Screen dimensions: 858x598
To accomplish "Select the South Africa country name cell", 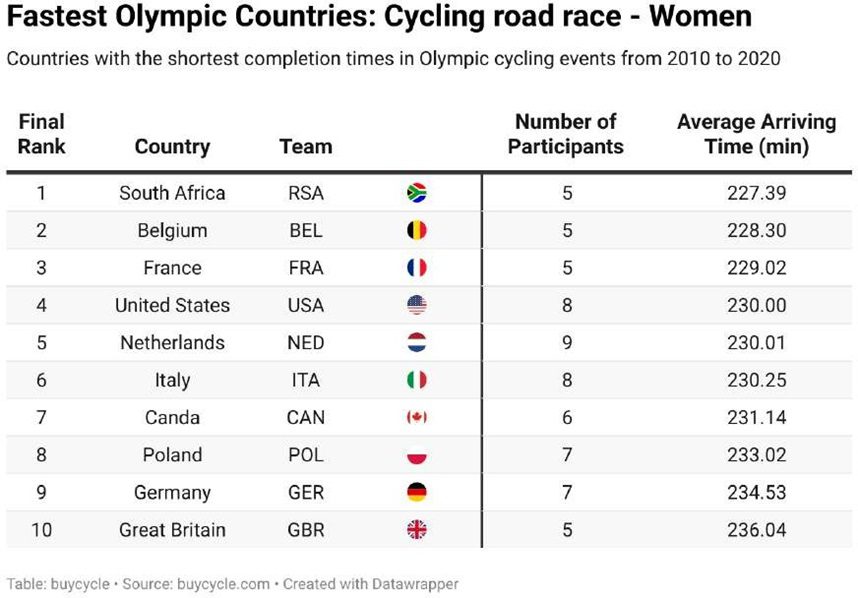I will pyautogui.click(x=172, y=193).
